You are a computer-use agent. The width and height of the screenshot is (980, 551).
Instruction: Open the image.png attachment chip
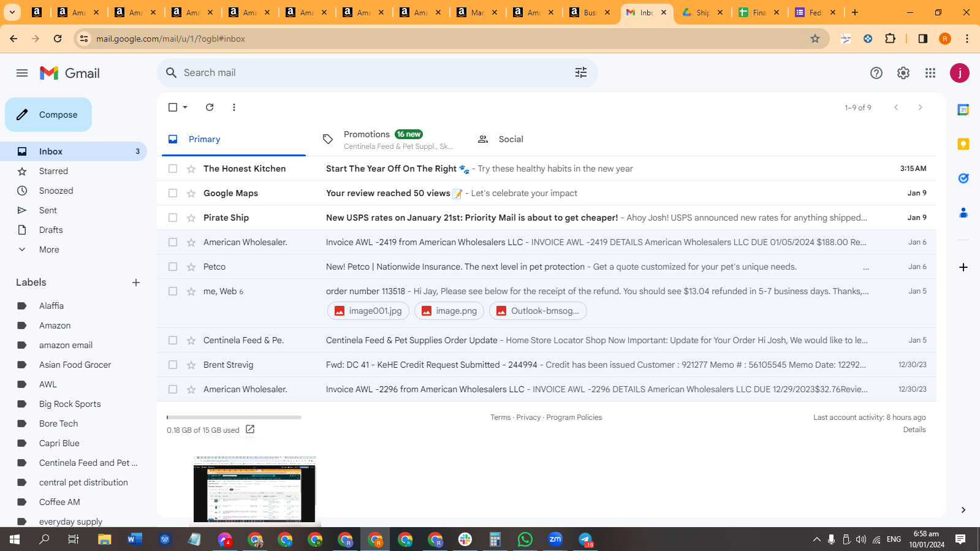449,311
